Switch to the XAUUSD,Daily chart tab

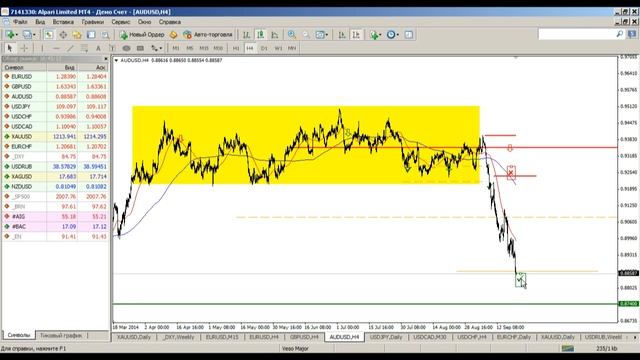tap(134, 337)
